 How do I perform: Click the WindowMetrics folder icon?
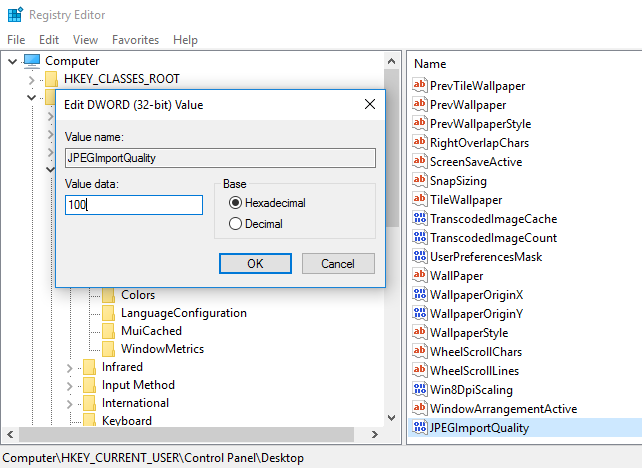[109, 349]
